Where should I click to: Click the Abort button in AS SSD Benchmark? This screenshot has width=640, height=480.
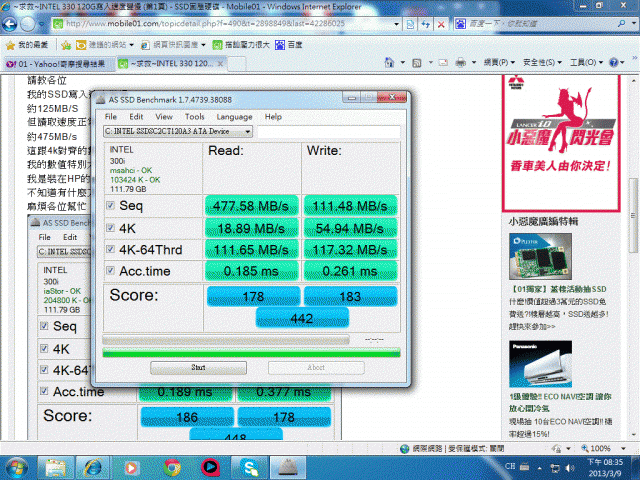316,367
